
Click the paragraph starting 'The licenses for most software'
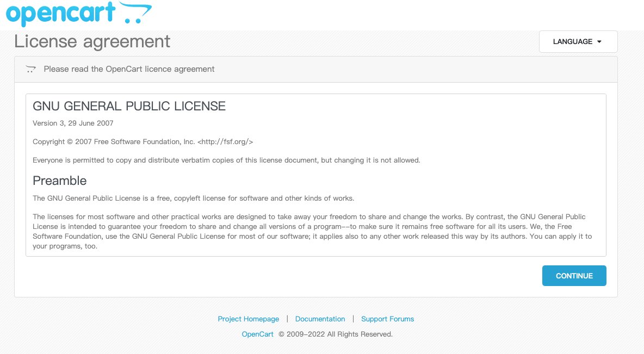coord(312,231)
